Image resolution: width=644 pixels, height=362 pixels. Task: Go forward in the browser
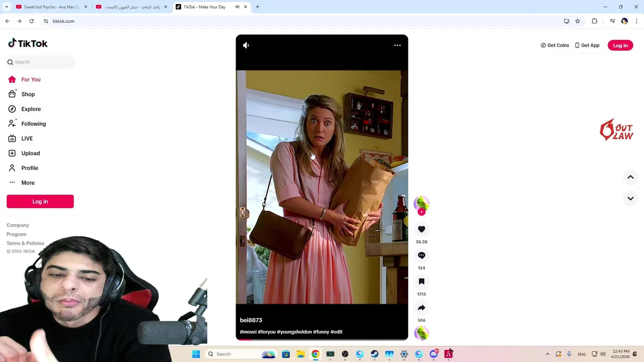19,21
